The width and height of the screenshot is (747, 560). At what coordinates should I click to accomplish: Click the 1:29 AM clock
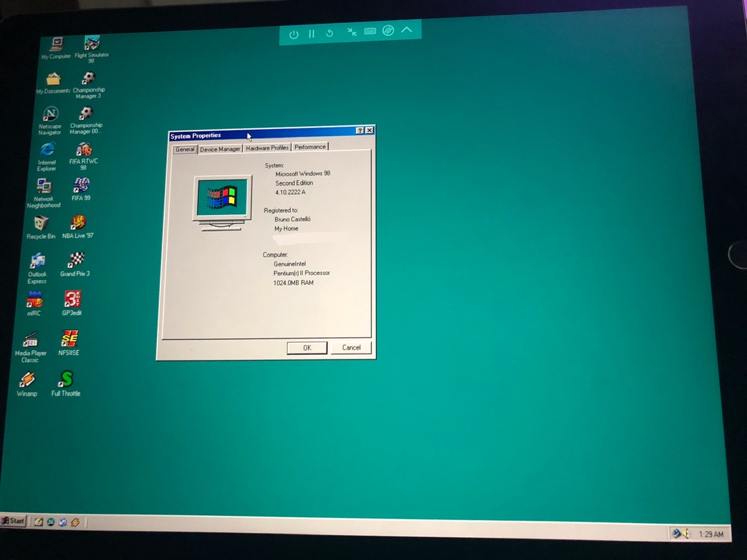[711, 534]
